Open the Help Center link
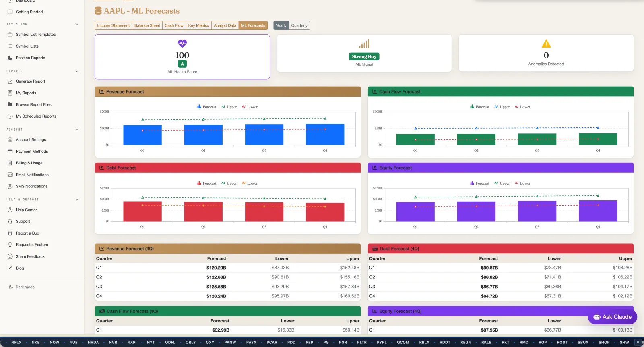 click(26, 210)
